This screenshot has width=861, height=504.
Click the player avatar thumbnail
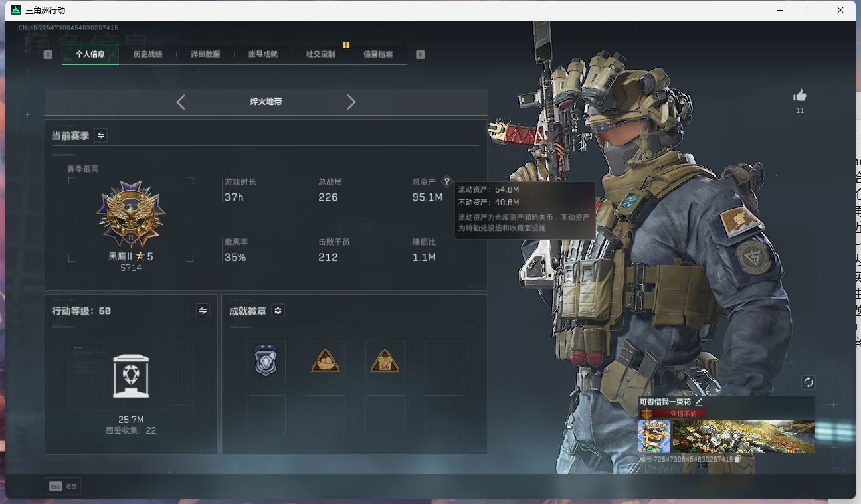[x=654, y=436]
